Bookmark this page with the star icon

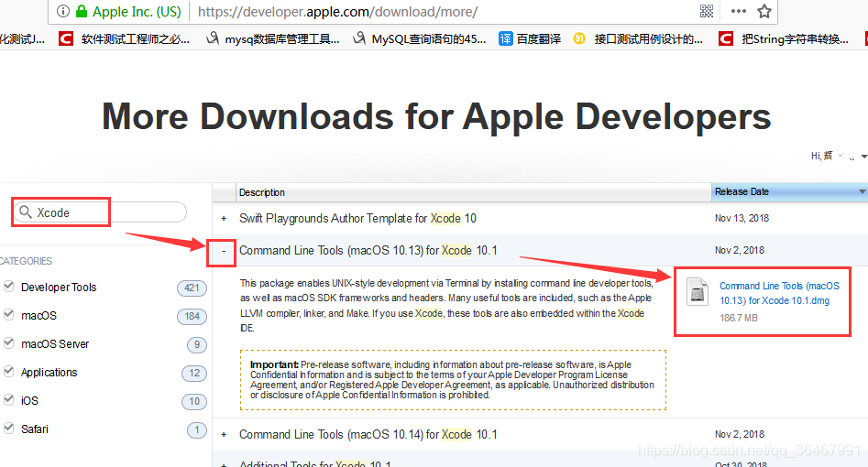click(x=764, y=11)
